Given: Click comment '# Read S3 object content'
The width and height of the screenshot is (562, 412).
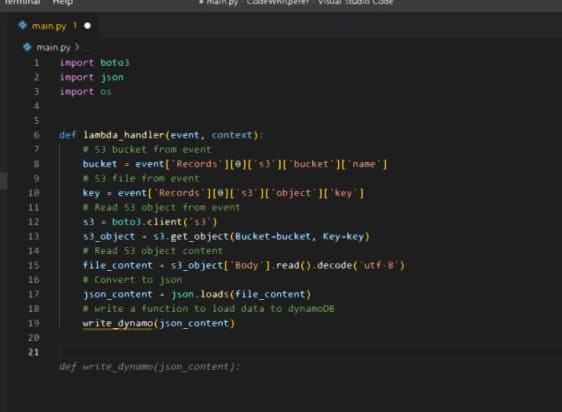Looking at the screenshot, I should pos(153,251).
